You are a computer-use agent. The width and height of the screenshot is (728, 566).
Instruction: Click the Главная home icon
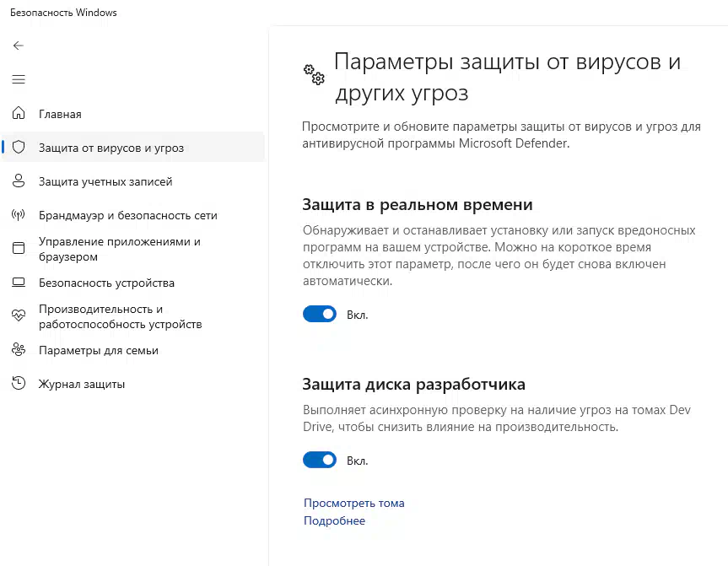tap(19, 113)
